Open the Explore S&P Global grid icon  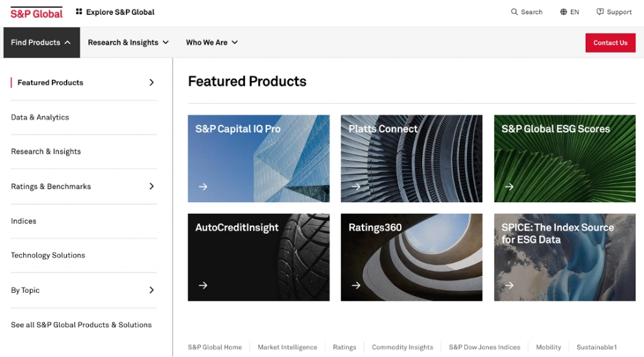pos(79,12)
